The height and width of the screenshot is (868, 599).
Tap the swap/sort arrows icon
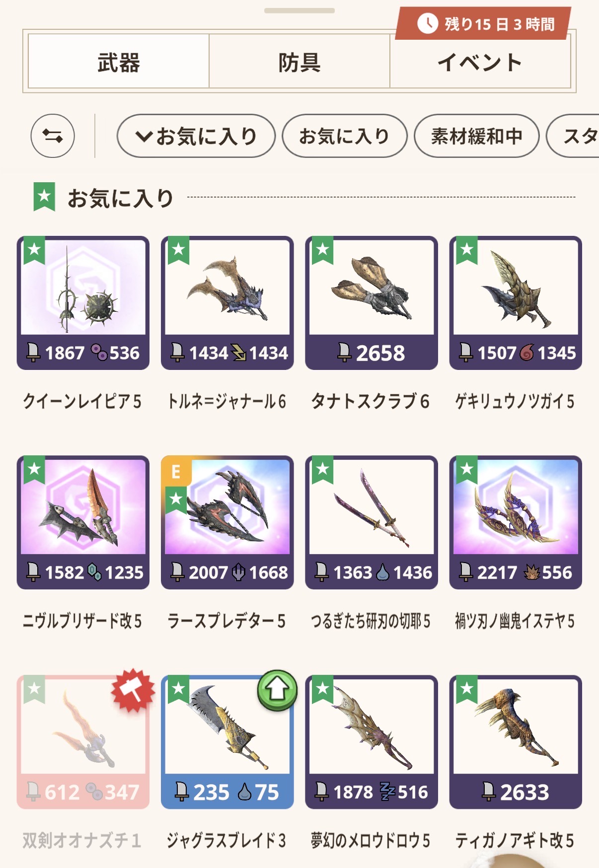pyautogui.click(x=53, y=136)
